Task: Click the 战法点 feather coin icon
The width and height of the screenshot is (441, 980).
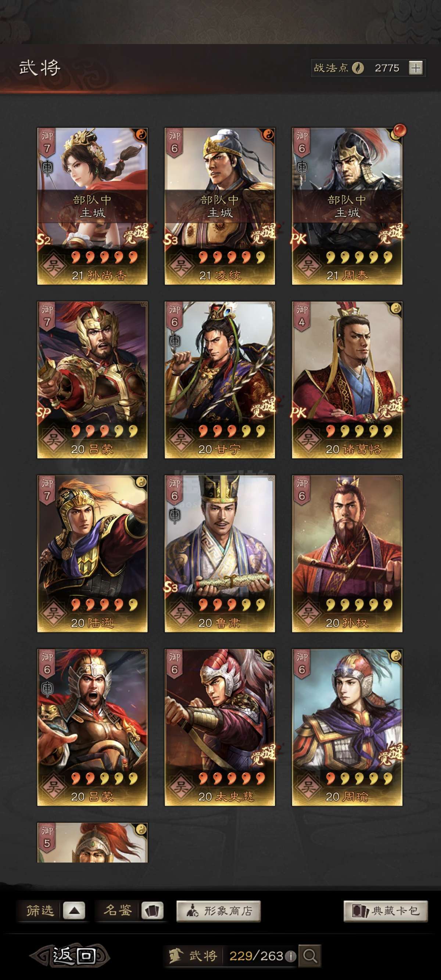Action: pos(358,68)
